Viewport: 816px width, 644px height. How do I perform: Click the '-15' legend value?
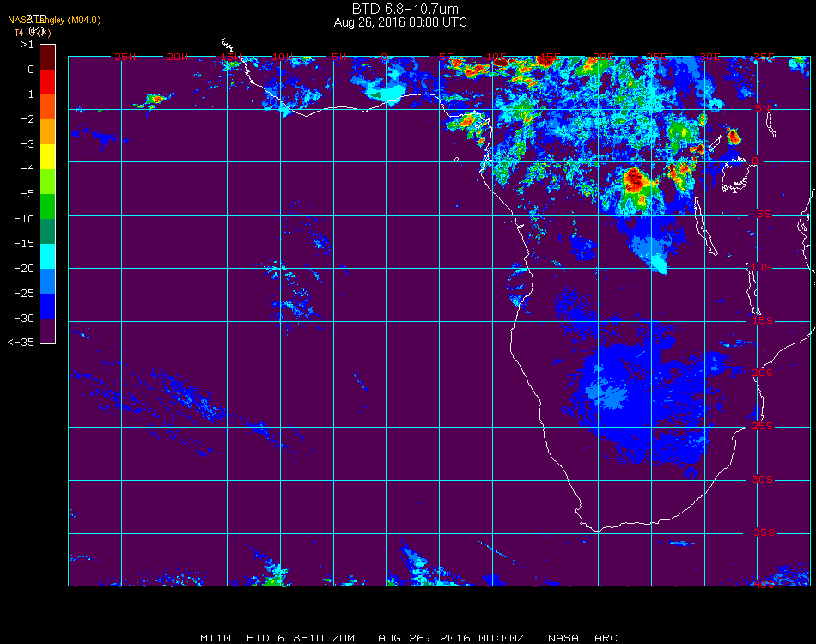click(x=24, y=244)
